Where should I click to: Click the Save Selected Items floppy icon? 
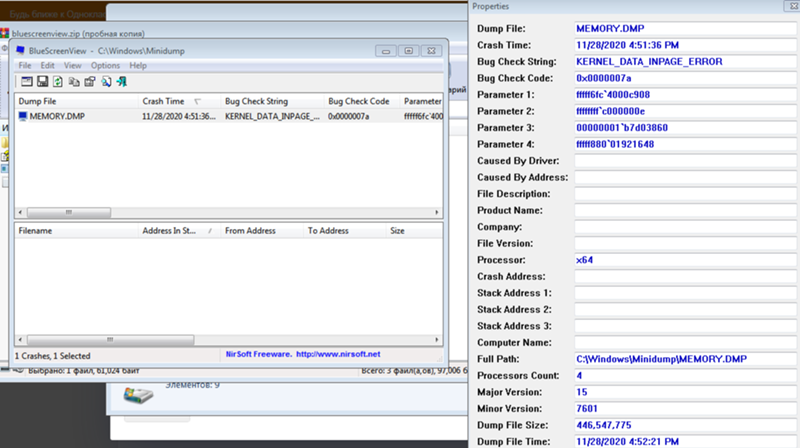tap(42, 82)
